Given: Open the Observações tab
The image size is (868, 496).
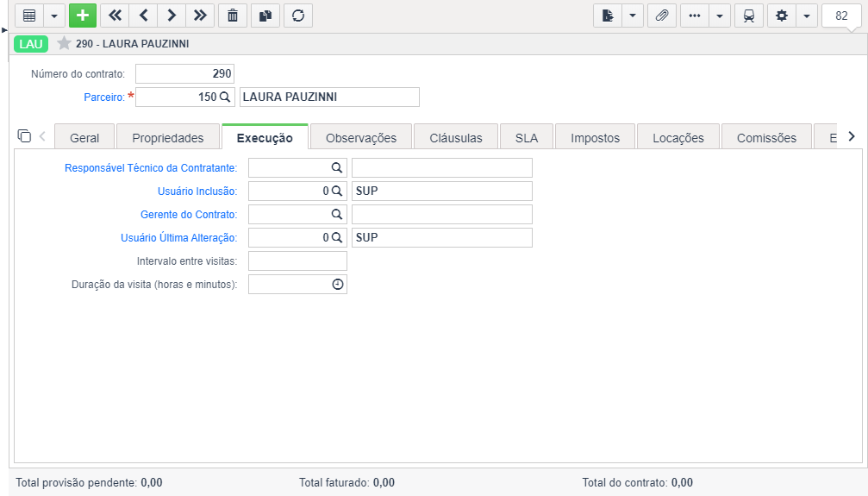Looking at the screenshot, I should (x=361, y=137).
